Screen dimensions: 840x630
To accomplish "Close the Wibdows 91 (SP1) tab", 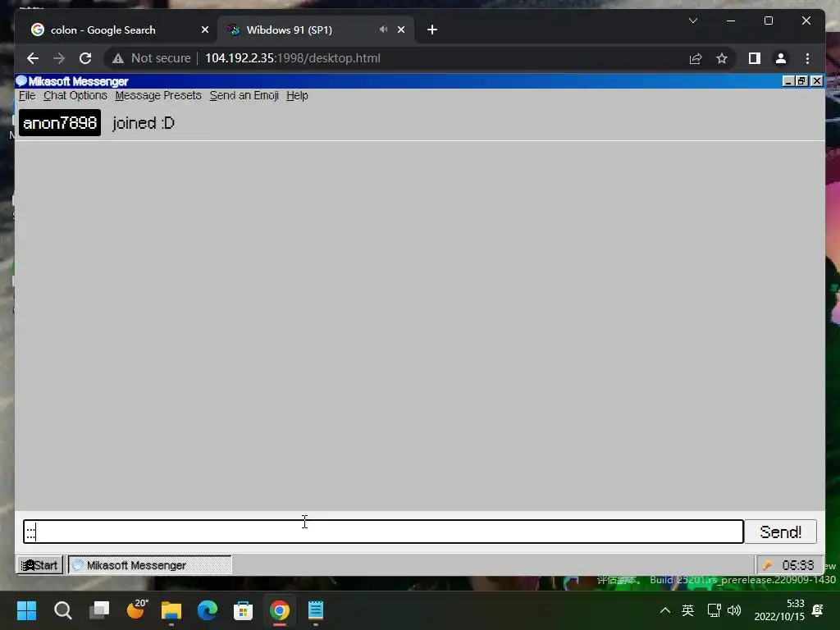I will pyautogui.click(x=400, y=30).
